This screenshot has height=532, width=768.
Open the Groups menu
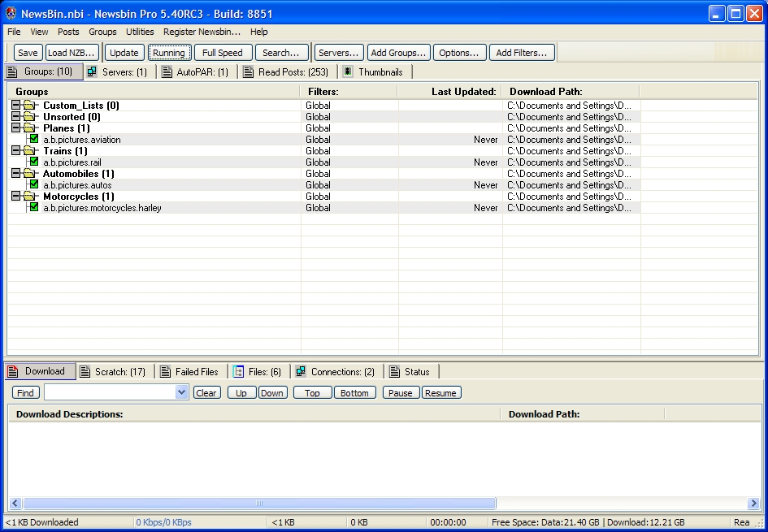click(x=102, y=32)
